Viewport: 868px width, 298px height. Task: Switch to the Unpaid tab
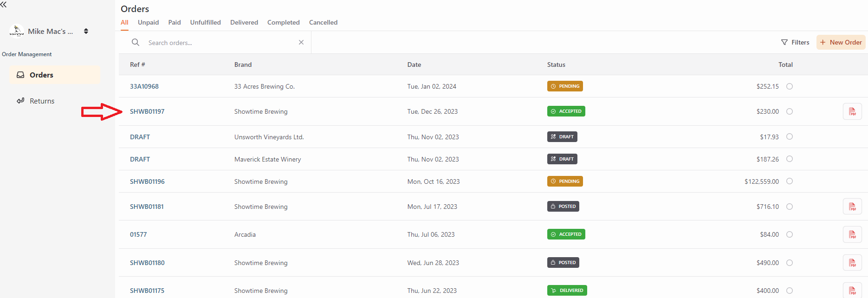[148, 22]
